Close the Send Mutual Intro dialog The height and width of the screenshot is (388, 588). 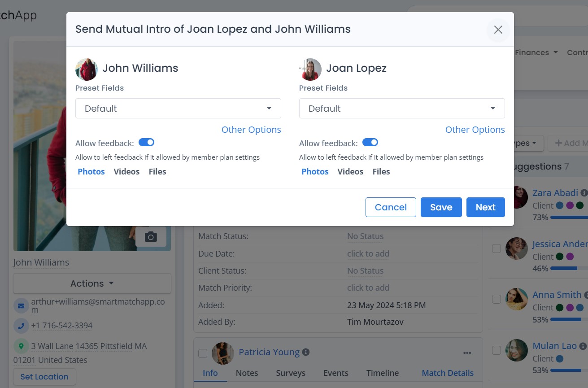coord(498,30)
